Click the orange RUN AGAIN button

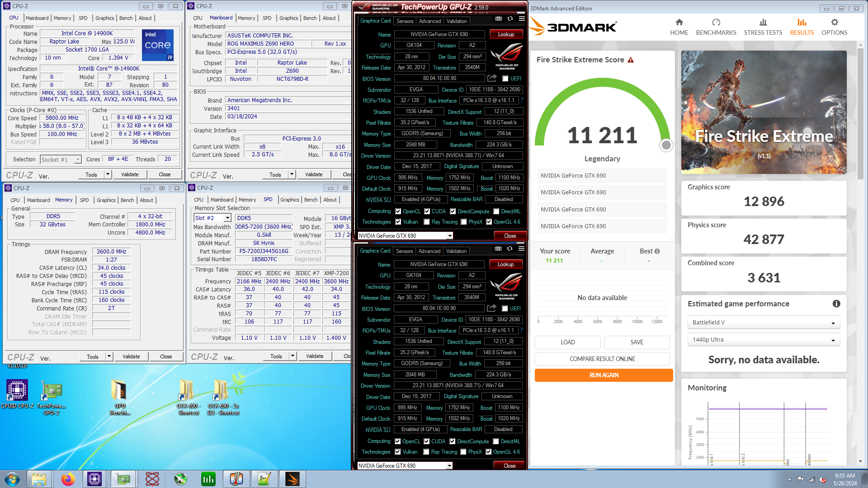(x=604, y=375)
